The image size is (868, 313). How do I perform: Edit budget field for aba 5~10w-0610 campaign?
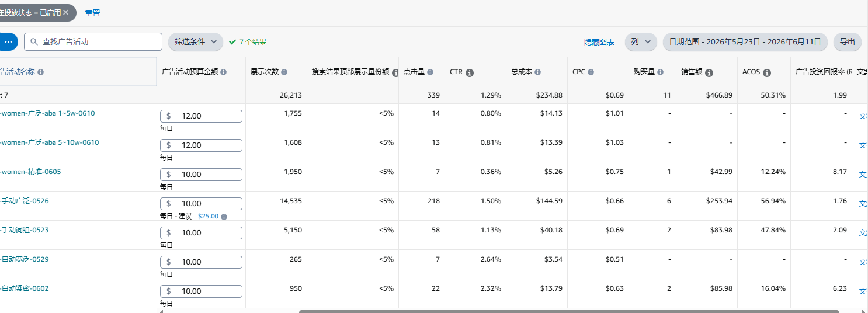pos(201,145)
